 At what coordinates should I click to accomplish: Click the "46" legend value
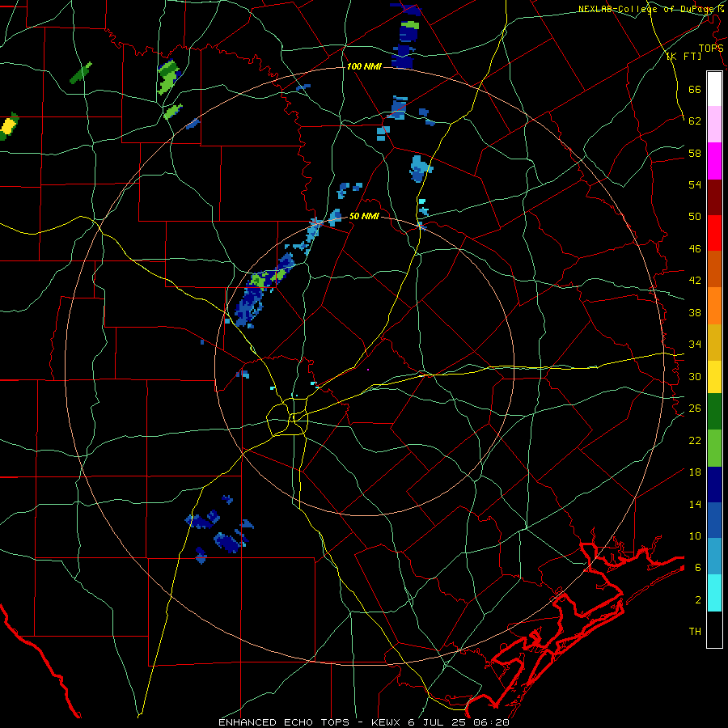click(695, 248)
